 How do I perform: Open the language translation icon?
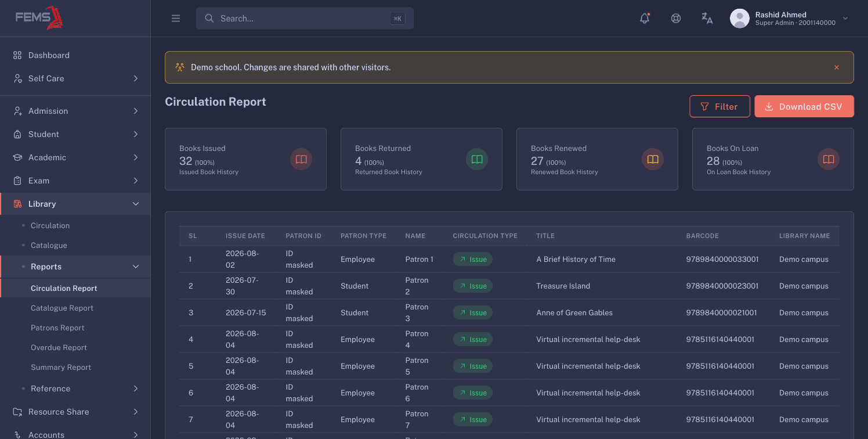pos(707,18)
